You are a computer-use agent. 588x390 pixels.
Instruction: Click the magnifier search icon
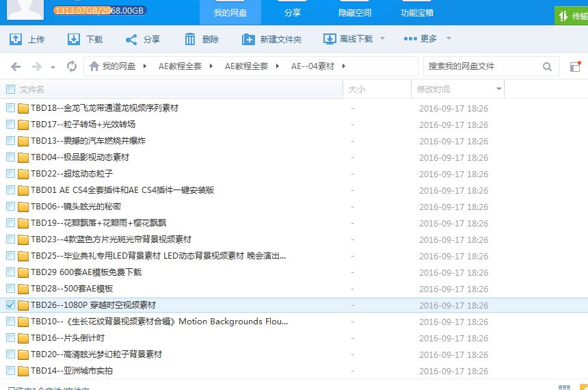(x=547, y=66)
